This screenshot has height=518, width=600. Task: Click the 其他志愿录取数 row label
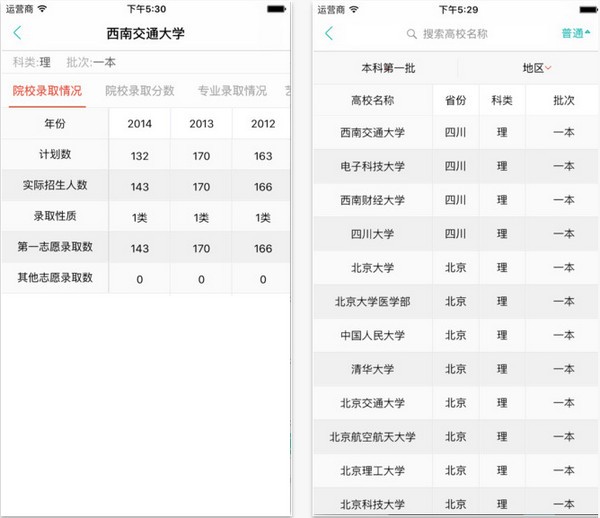(55, 277)
